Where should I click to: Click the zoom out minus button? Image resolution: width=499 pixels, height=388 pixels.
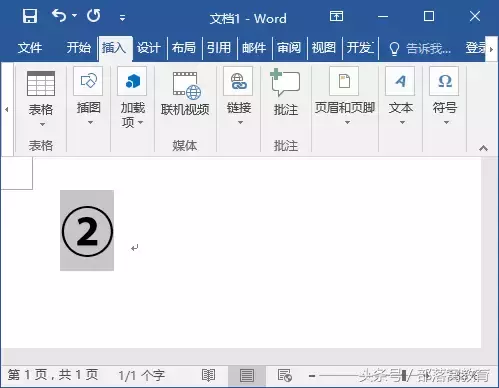coord(312,376)
